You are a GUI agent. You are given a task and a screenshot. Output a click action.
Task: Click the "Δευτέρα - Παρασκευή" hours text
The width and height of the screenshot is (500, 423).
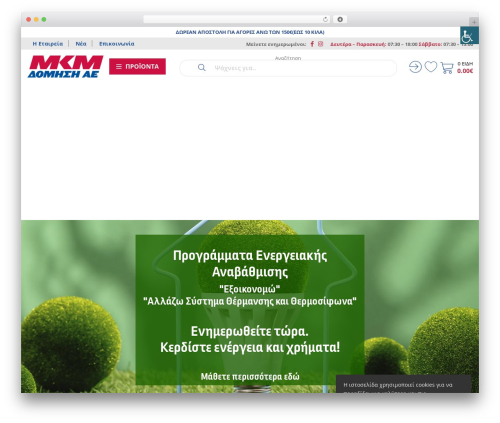tap(358, 44)
